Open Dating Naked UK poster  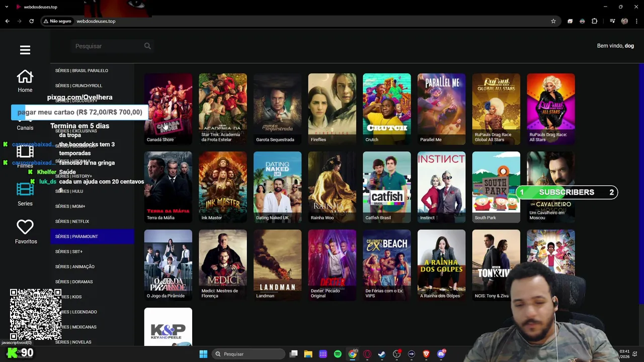(278, 187)
